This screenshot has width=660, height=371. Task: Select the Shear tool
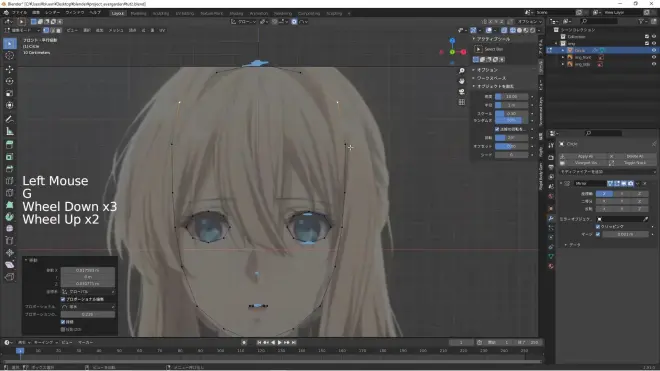(x=10, y=265)
